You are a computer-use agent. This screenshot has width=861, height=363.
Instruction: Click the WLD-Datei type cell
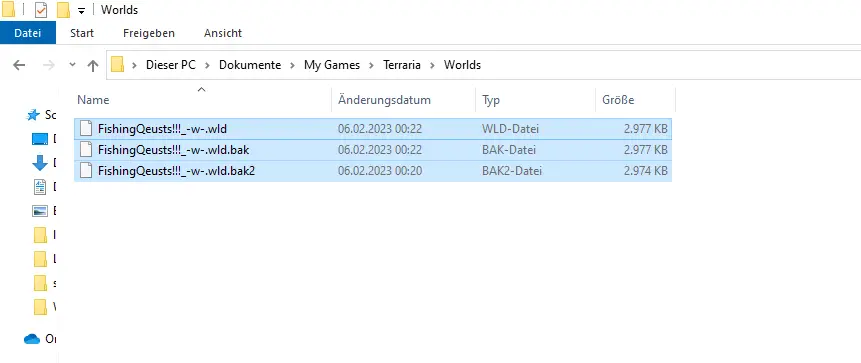[511, 129]
